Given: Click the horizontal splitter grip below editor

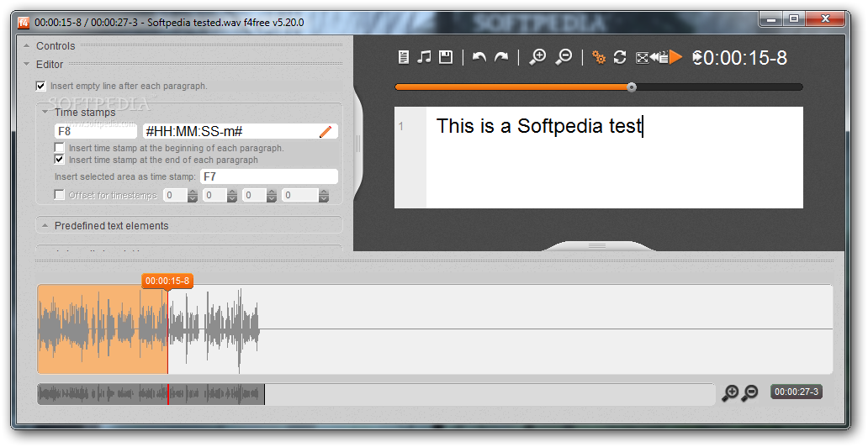Looking at the screenshot, I should point(597,245).
